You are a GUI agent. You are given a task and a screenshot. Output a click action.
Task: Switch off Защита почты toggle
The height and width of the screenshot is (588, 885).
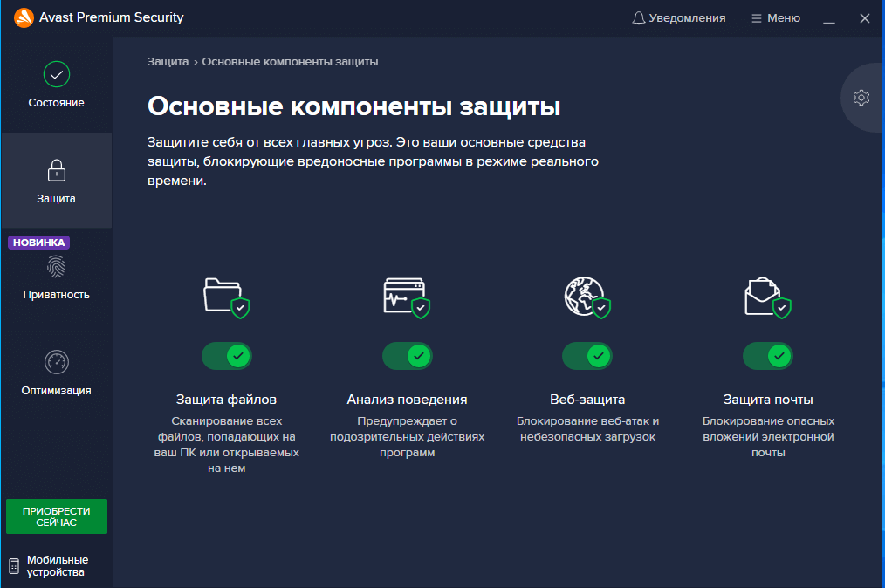[767, 356]
